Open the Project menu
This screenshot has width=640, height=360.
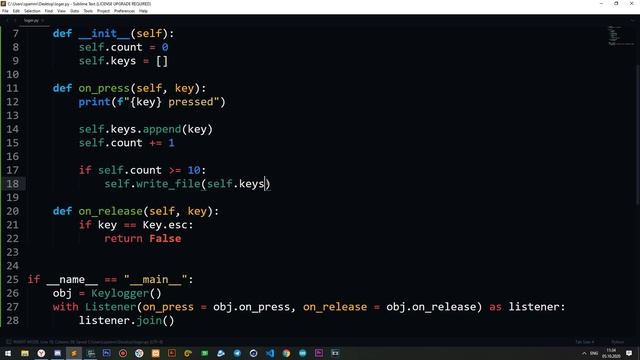[103, 11]
